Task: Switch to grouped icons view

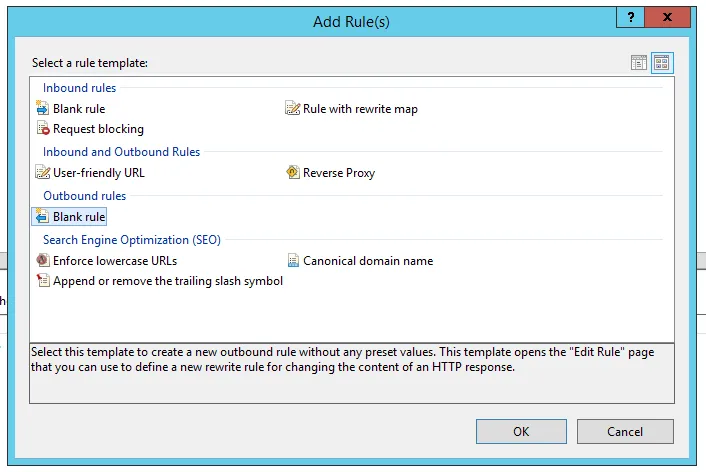Action: tap(661, 63)
